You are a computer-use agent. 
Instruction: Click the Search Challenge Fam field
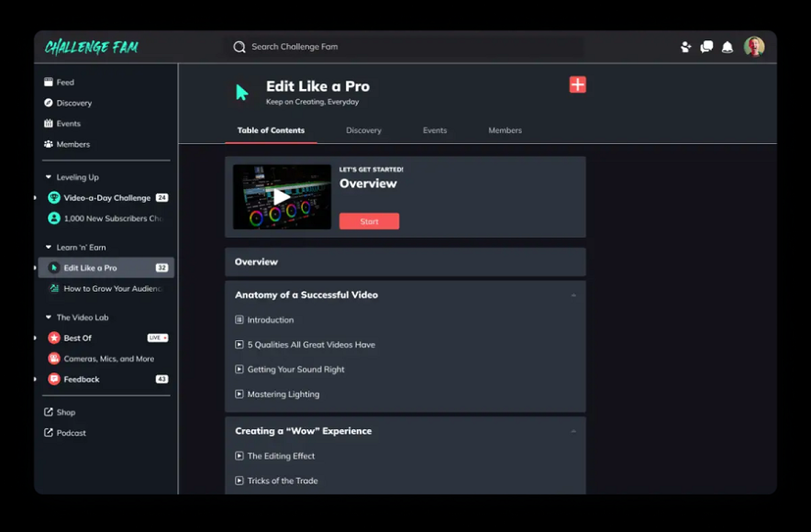(405, 47)
